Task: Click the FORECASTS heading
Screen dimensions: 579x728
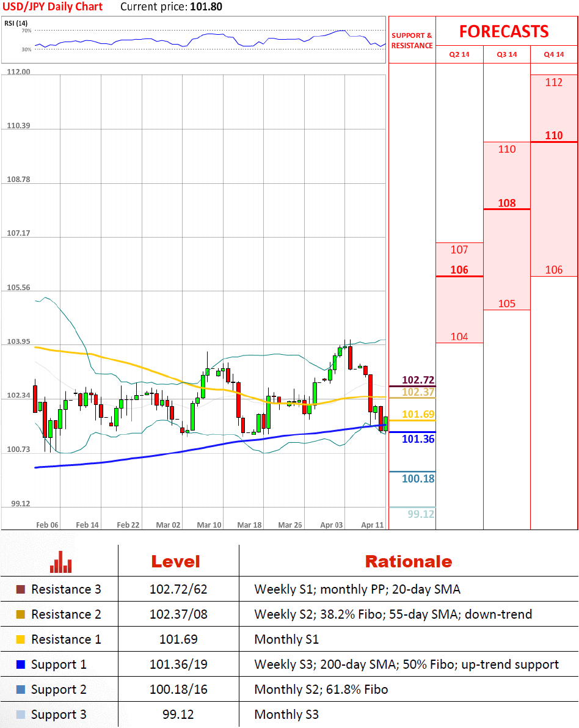Action: tap(504, 32)
